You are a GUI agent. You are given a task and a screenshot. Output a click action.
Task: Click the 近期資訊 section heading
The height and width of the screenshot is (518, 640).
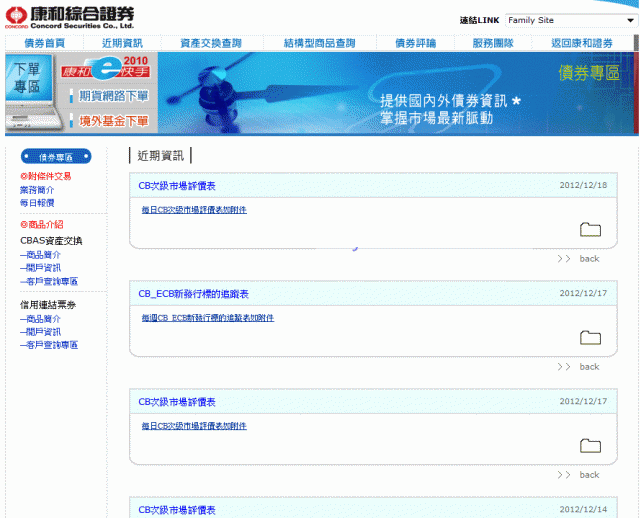pyautogui.click(x=160, y=156)
